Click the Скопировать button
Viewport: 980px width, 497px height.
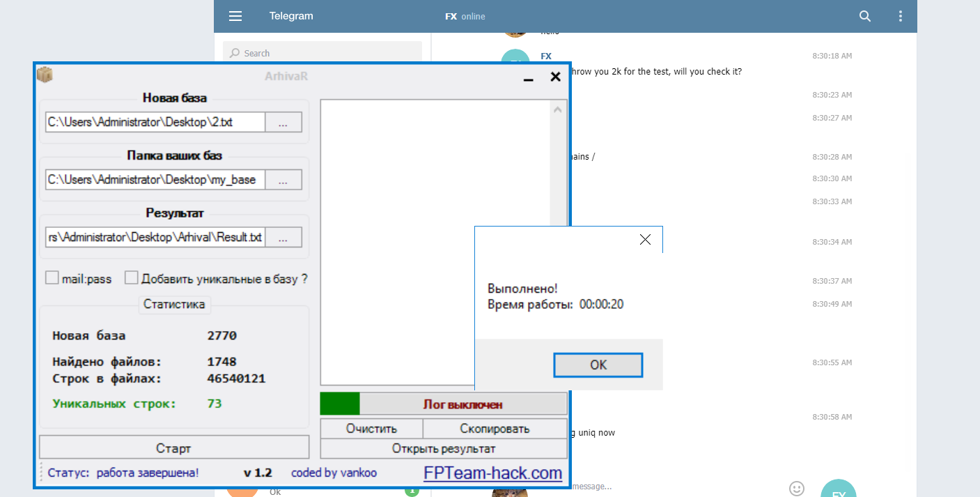point(495,429)
